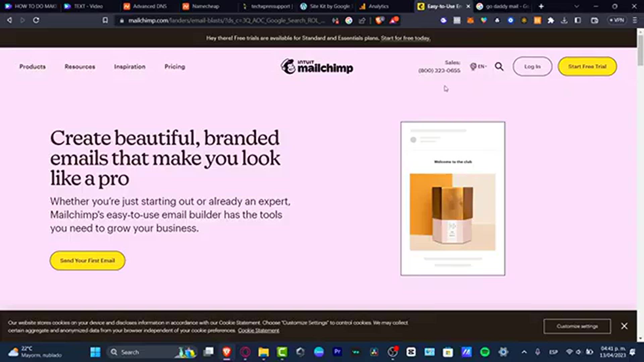Click the Log In button
This screenshot has width=644, height=362.
pyautogui.click(x=532, y=66)
